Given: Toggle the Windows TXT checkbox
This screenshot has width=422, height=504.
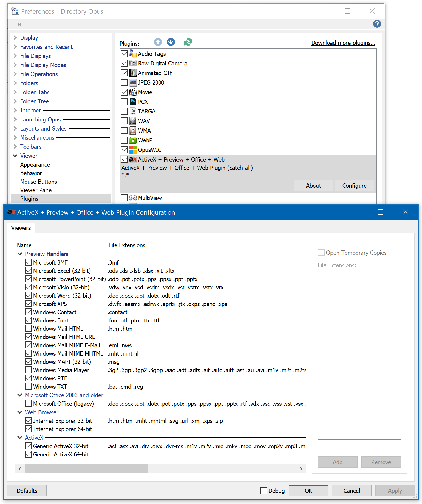Looking at the screenshot, I should pyautogui.click(x=29, y=386).
